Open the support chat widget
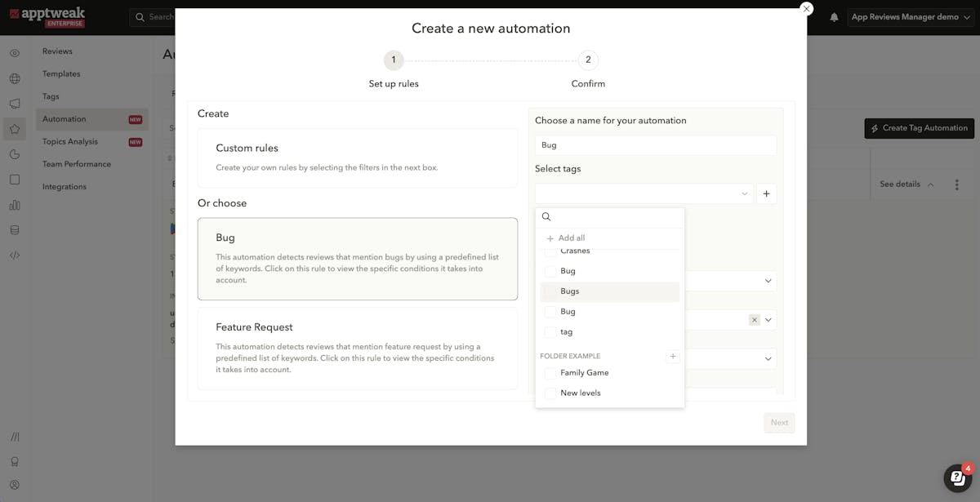The width and height of the screenshot is (980, 502). pos(956,478)
